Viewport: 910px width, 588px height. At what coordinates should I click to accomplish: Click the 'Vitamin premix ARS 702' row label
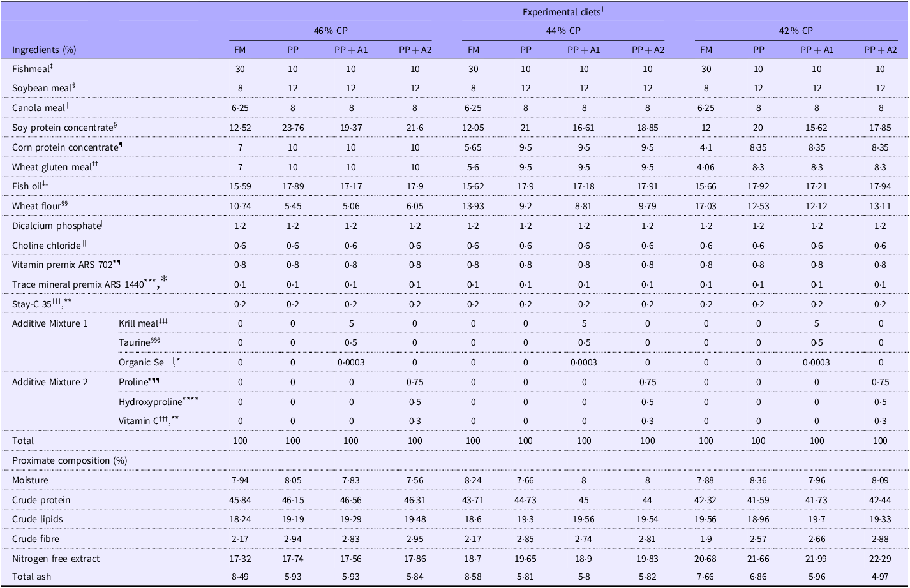click(63, 265)
